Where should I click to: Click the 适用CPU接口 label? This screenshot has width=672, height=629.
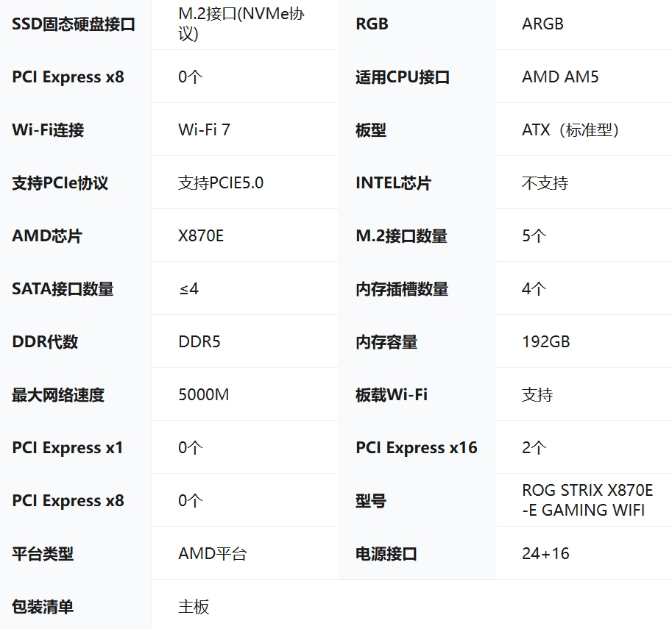click(x=403, y=77)
